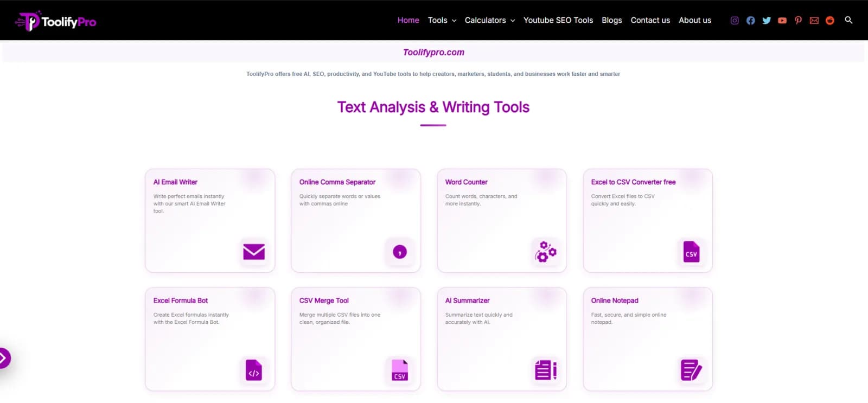Open the Online Comma Separator link
This screenshot has width=868, height=403.
pyautogui.click(x=337, y=182)
